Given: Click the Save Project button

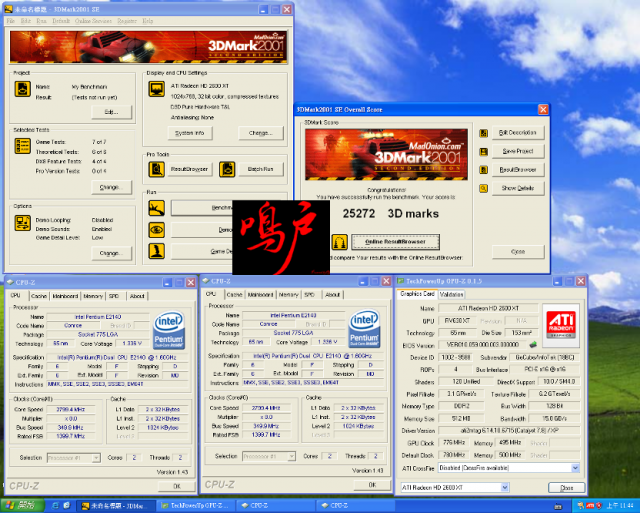Looking at the screenshot, I should click(x=518, y=151).
